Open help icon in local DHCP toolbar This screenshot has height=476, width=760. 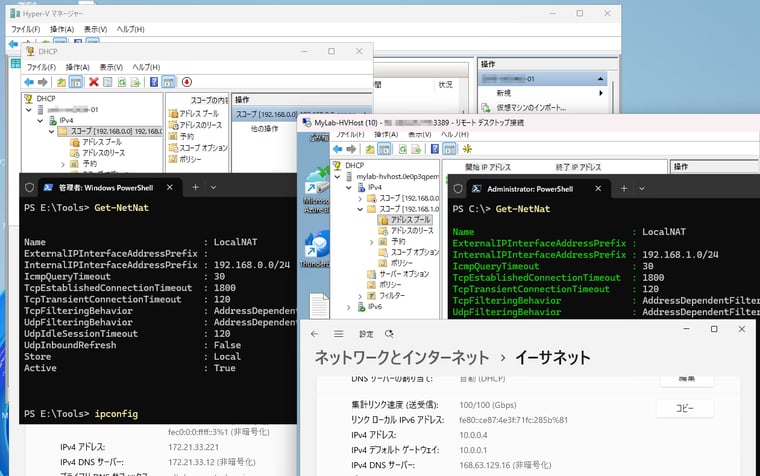point(154,82)
